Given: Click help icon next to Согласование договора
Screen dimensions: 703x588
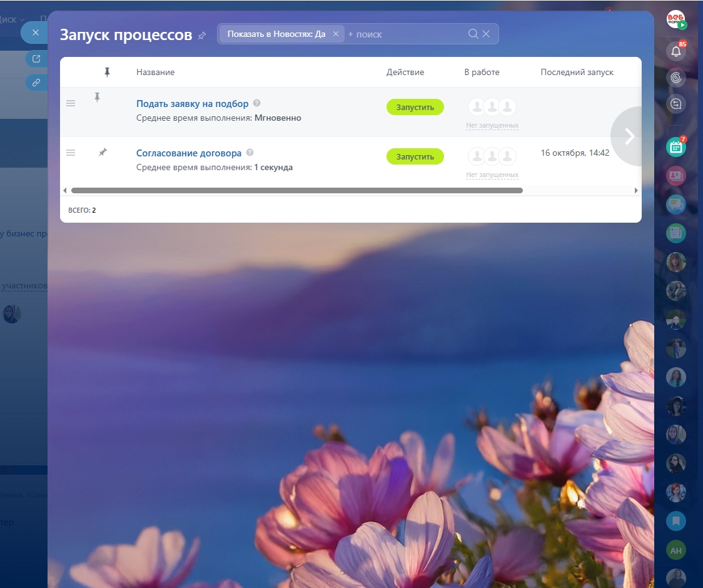Looking at the screenshot, I should 250,153.
